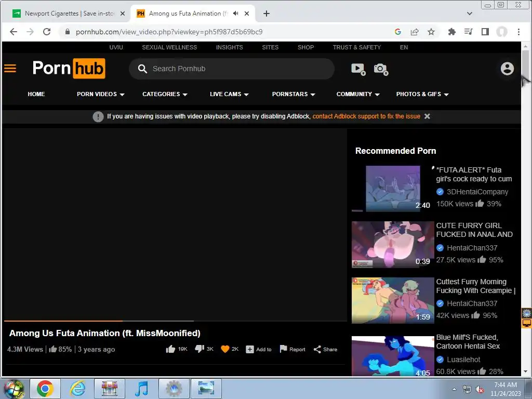Mute the audio of the active tab

pos(235,13)
